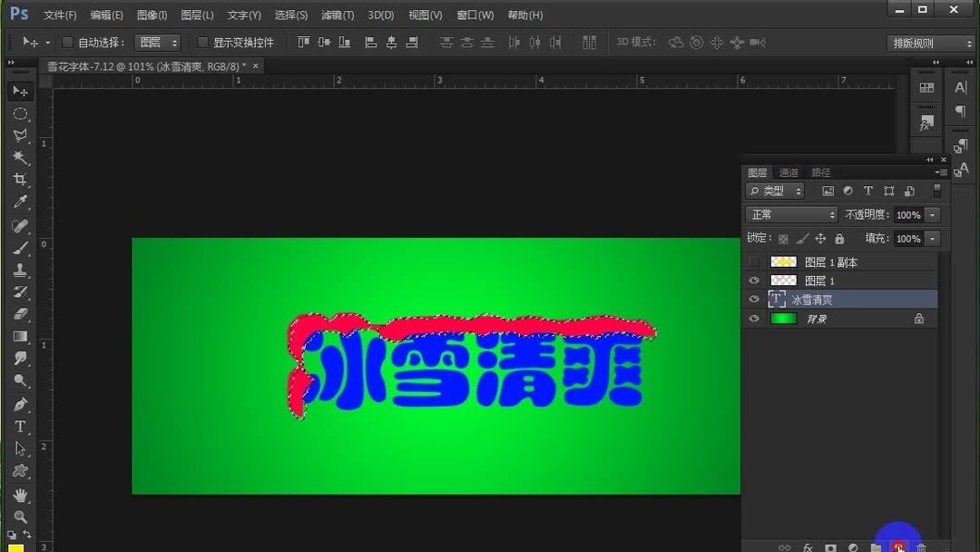Switch to the 通道 tab
Screen dimensions: 980x552
[788, 172]
